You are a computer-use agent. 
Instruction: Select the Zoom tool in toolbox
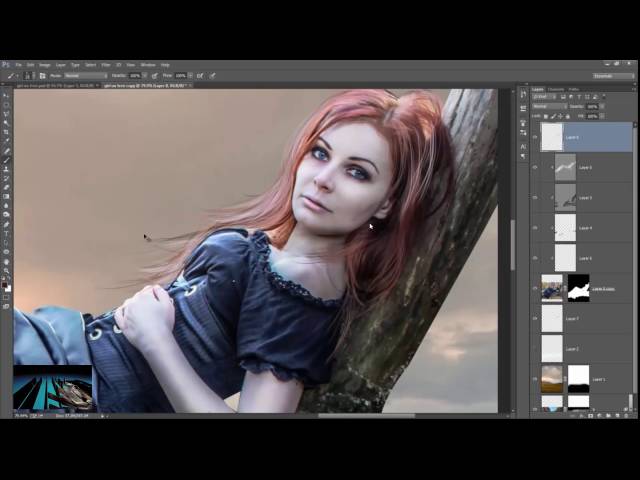[x=6, y=271]
